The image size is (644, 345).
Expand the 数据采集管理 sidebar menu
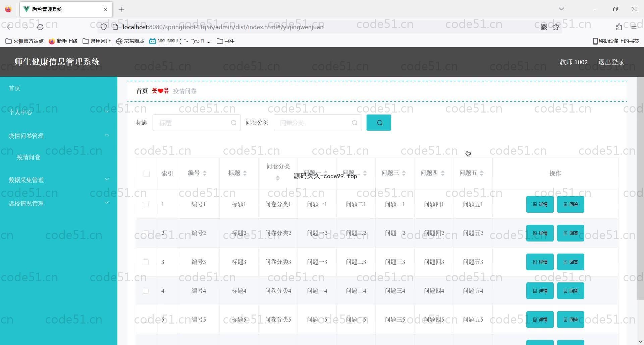[59, 180]
